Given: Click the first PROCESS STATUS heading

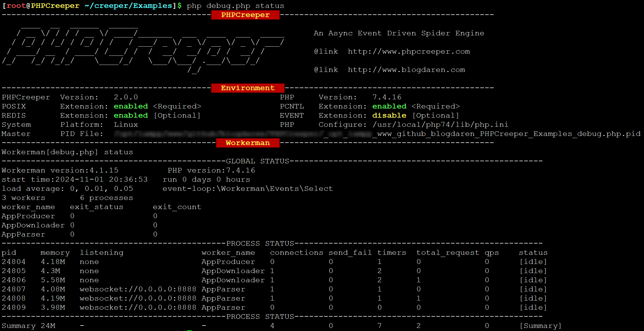Looking at the screenshot, I should click(260, 244).
